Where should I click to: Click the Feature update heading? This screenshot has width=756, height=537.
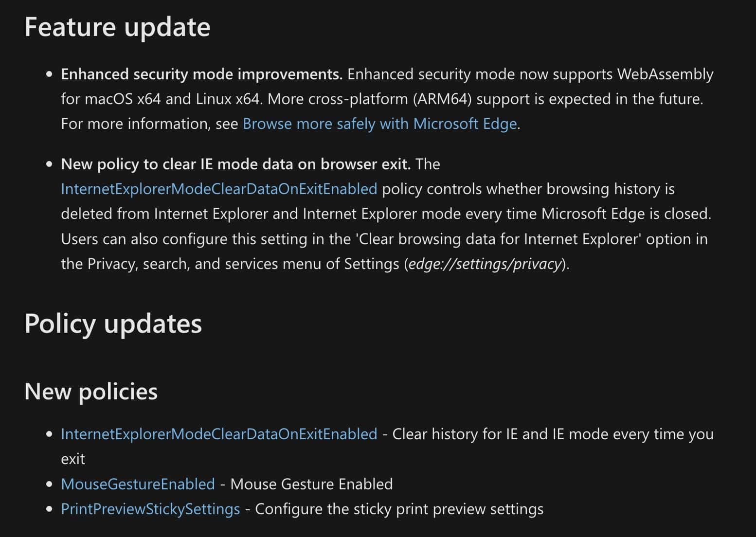[x=117, y=27]
